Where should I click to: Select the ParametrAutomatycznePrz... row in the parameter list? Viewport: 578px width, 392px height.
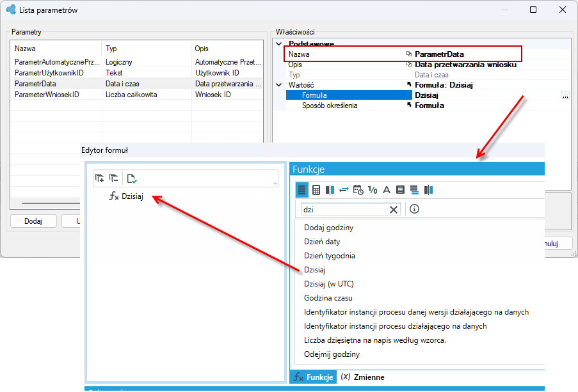click(137, 62)
